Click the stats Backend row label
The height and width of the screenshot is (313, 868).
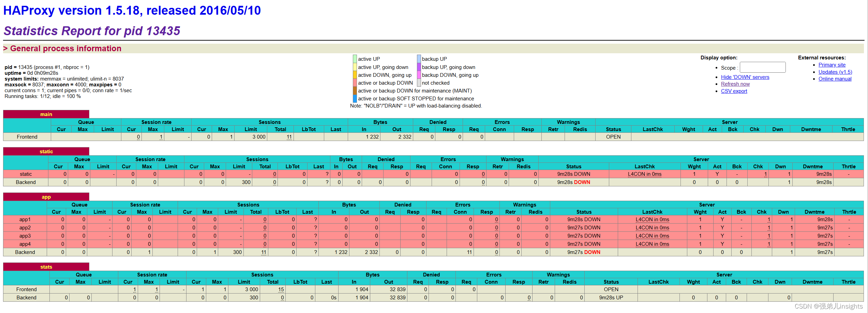(26, 298)
